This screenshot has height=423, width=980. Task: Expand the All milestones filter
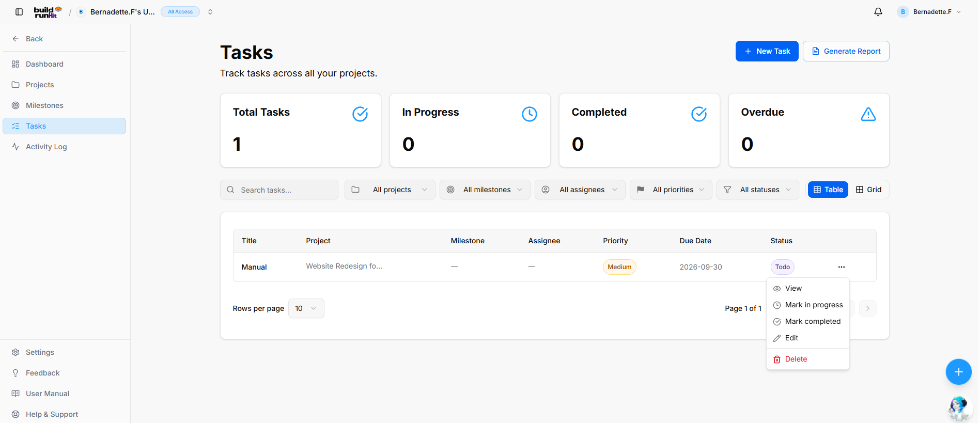485,190
